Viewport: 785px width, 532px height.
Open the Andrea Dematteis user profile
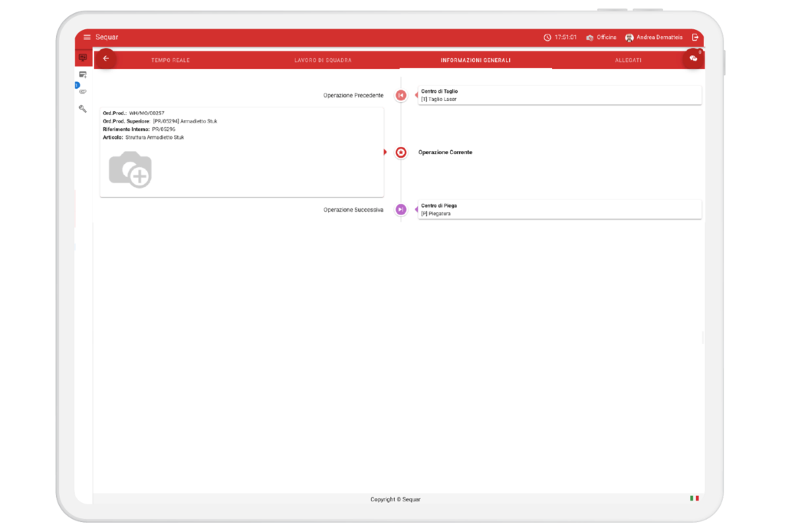[x=654, y=38]
